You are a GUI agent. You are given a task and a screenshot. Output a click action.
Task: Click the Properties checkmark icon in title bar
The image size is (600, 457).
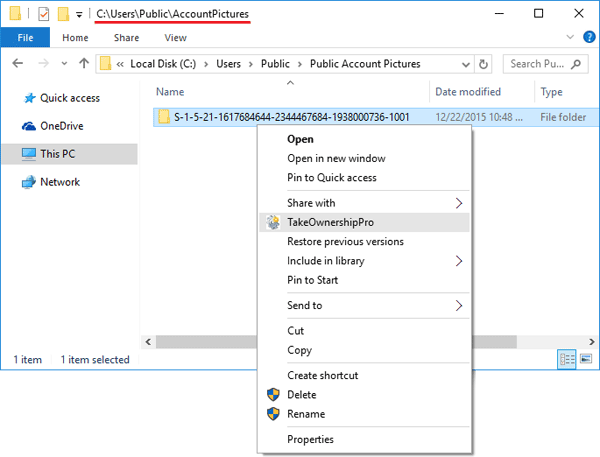pyautogui.click(x=42, y=15)
